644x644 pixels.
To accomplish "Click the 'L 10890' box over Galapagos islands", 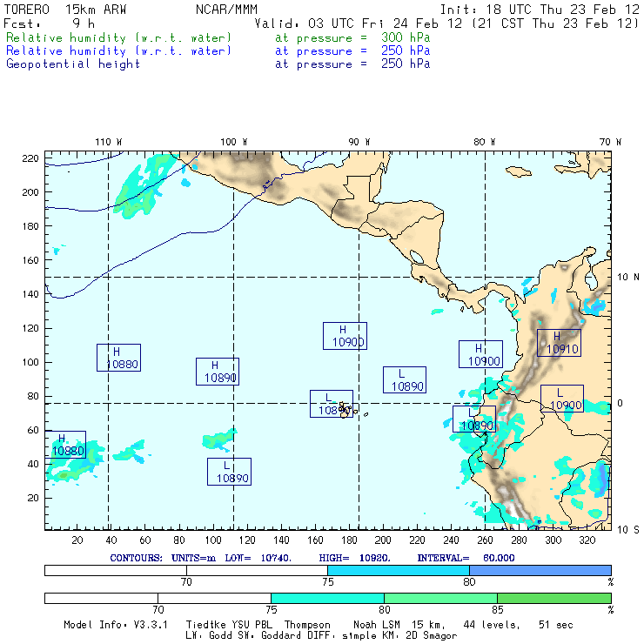I will coord(332,404).
